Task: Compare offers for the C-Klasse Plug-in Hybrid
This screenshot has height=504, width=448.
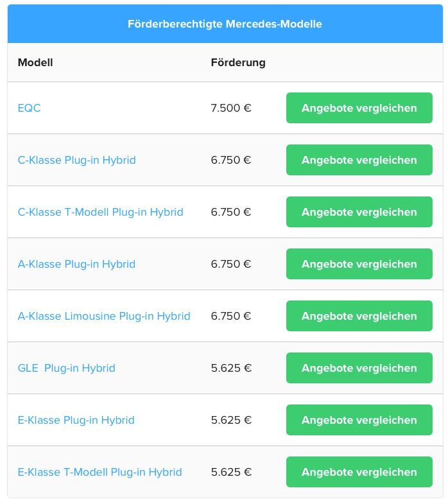Action: (x=359, y=160)
